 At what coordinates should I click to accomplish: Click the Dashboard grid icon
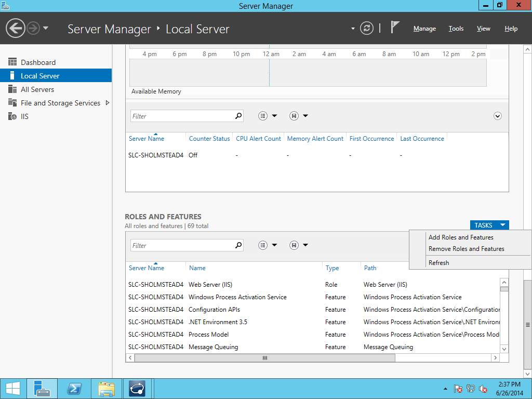pos(12,62)
